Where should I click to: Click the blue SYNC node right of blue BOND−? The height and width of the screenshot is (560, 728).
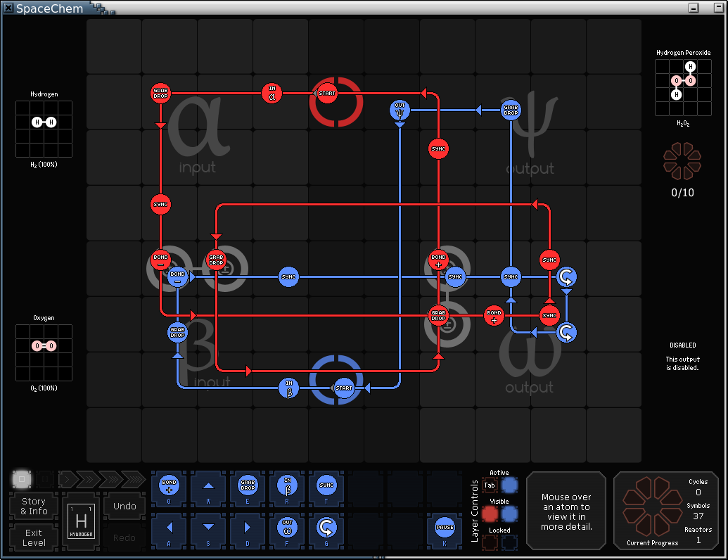289,277
